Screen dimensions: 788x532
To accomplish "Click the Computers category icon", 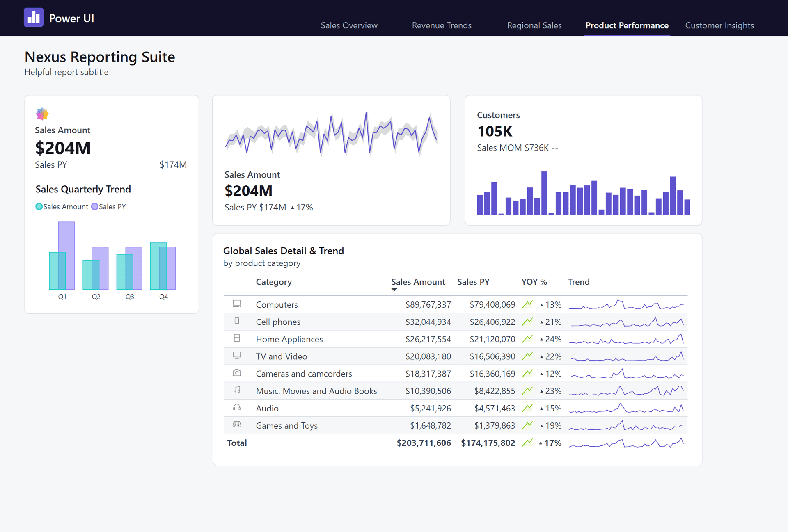I will 237,304.
